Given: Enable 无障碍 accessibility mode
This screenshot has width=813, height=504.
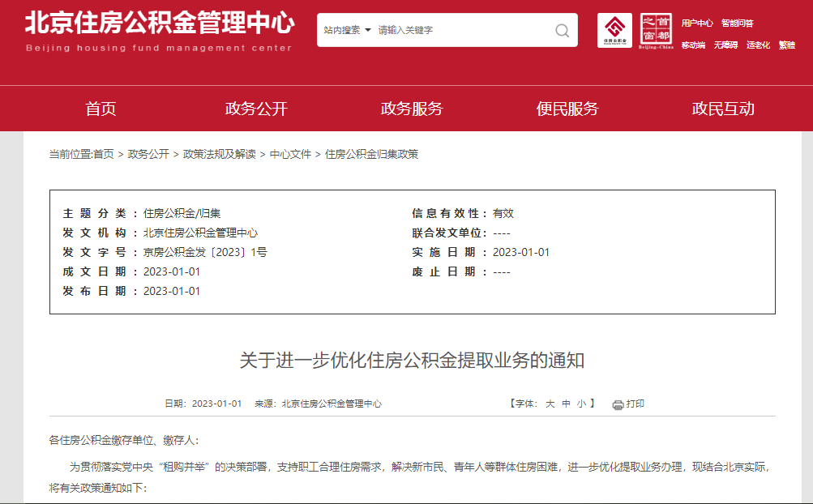Looking at the screenshot, I should point(725,45).
